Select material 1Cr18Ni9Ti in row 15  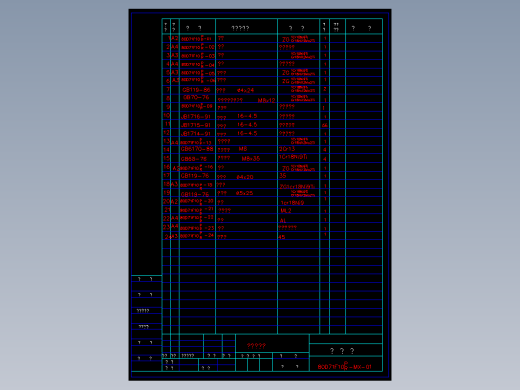293,157
